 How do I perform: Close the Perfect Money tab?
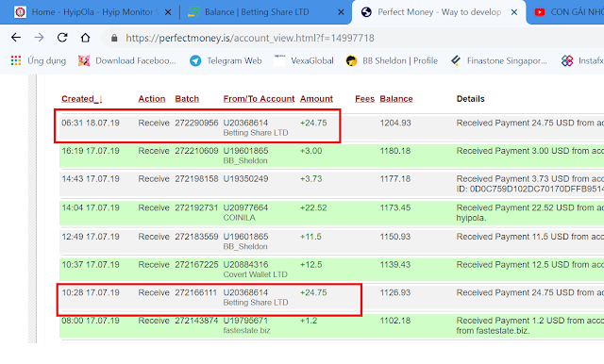(513, 12)
